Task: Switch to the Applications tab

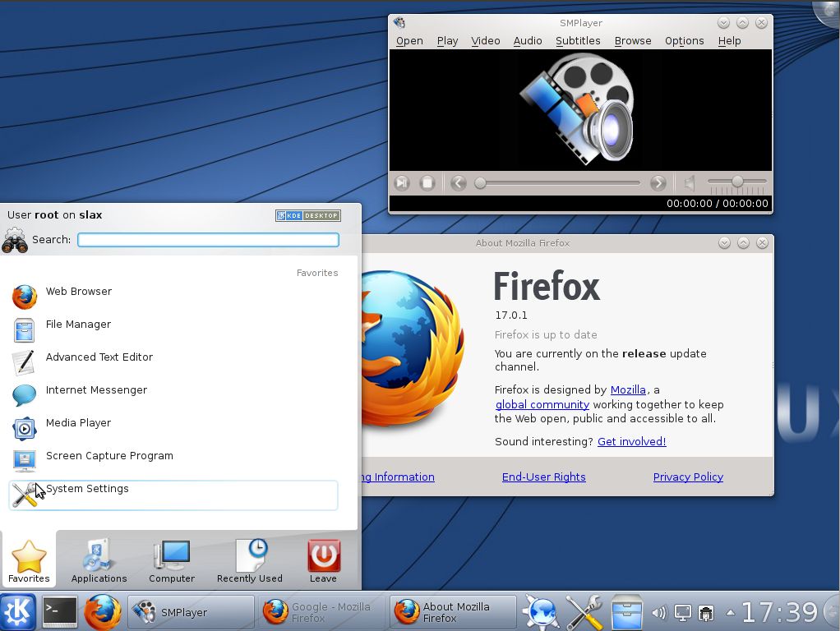Action: (99, 560)
